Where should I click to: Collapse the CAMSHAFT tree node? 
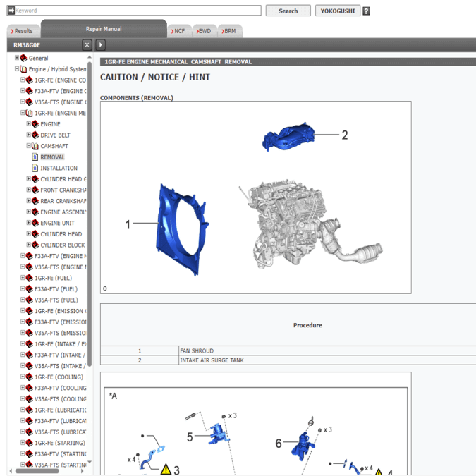pos(28,146)
